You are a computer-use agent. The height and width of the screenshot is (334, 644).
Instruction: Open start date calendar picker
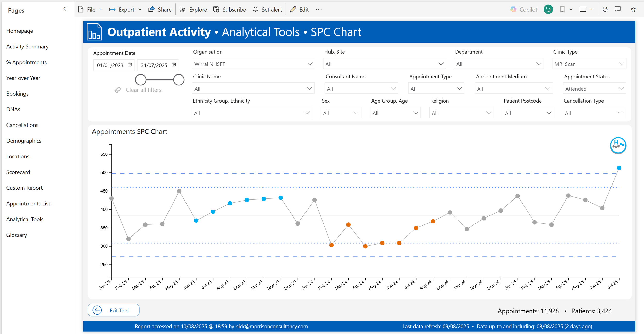pyautogui.click(x=130, y=65)
